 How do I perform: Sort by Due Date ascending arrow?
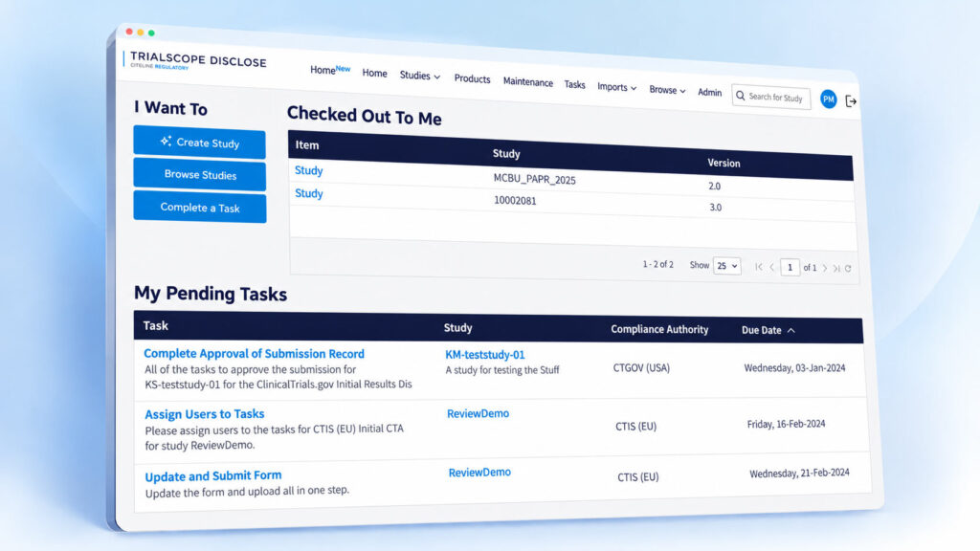coord(791,330)
